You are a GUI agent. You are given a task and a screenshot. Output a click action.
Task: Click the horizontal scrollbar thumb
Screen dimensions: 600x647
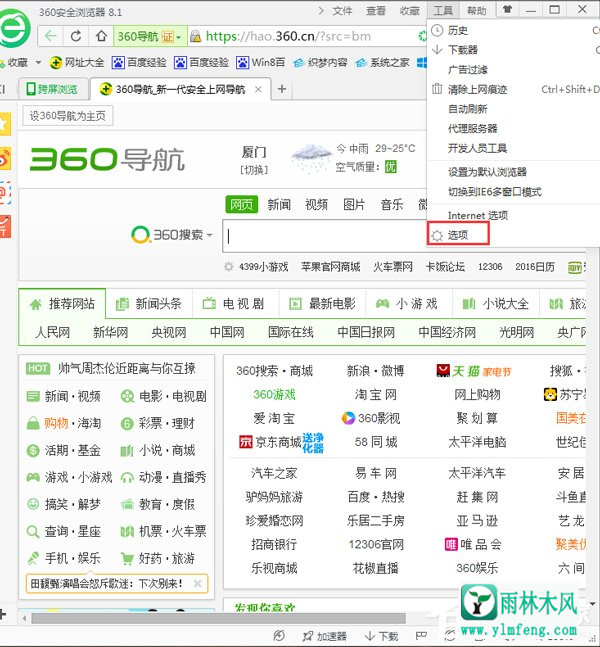coord(218,618)
